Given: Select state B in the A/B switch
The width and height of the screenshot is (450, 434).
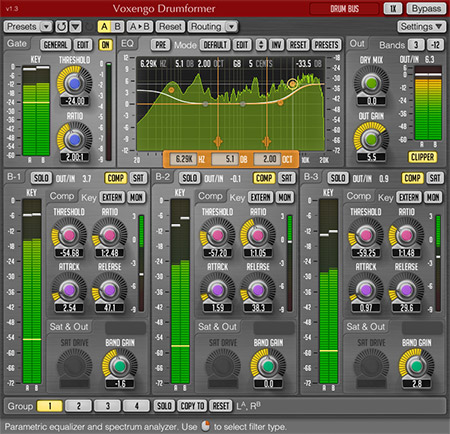Looking at the screenshot, I should coord(117,27).
